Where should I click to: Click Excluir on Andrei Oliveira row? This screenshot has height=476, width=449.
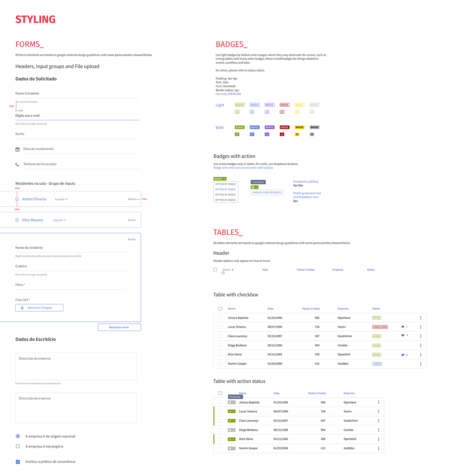[132, 199]
